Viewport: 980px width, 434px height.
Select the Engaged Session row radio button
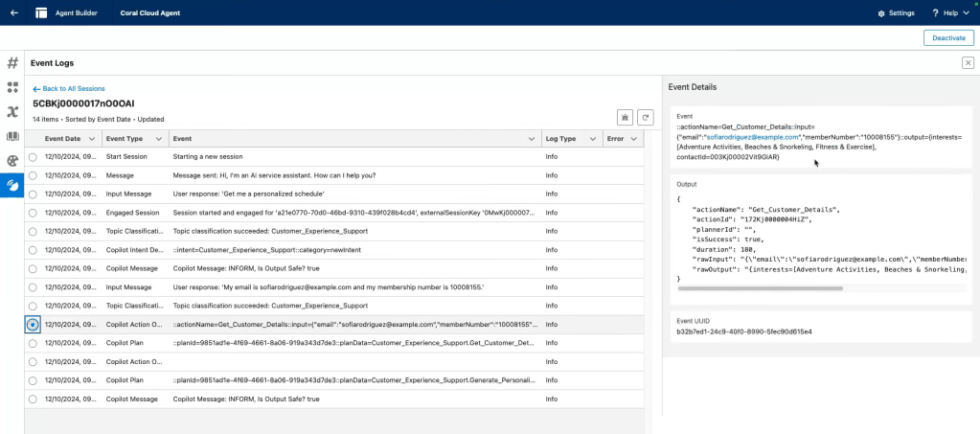pos(34,213)
